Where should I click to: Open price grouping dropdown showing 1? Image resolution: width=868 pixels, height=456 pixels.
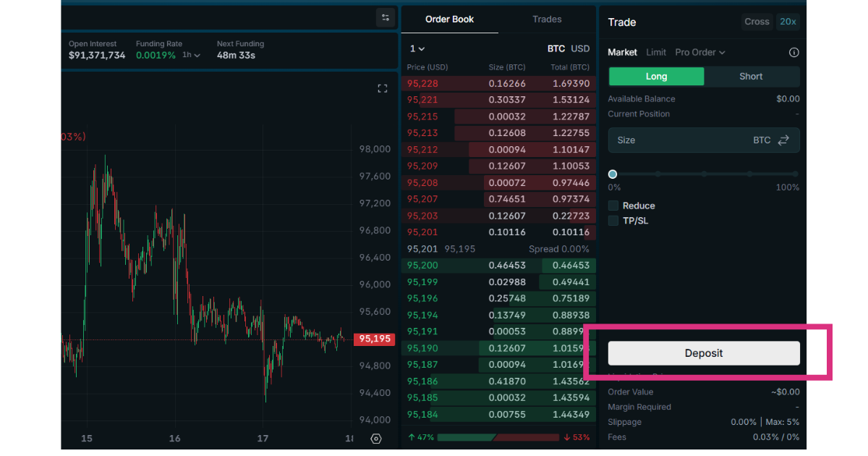pos(417,48)
